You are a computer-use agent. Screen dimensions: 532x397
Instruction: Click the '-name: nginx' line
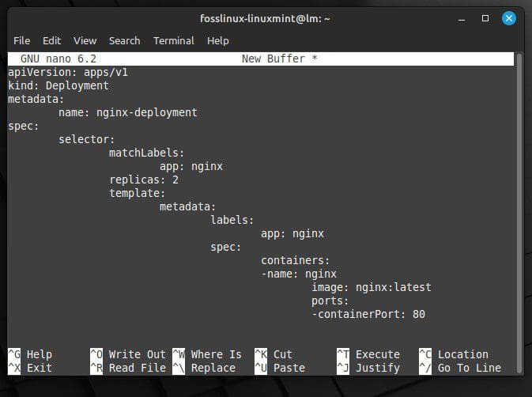point(299,274)
